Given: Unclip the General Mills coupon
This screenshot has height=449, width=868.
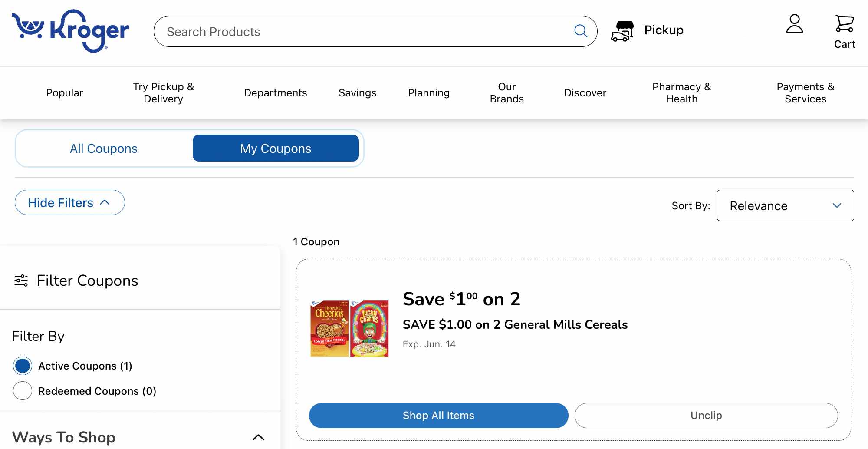Looking at the screenshot, I should [706, 416].
